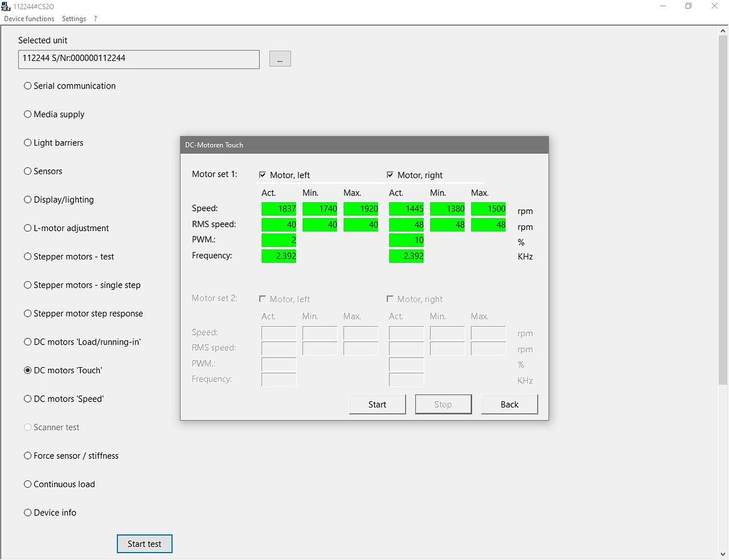Click Back button in the dialog
The height and width of the screenshot is (560, 729).
tap(509, 404)
